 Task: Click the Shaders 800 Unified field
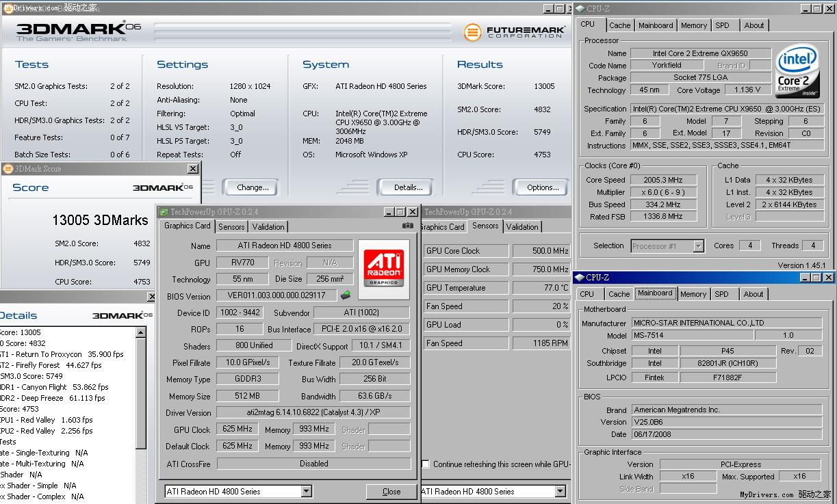point(253,346)
